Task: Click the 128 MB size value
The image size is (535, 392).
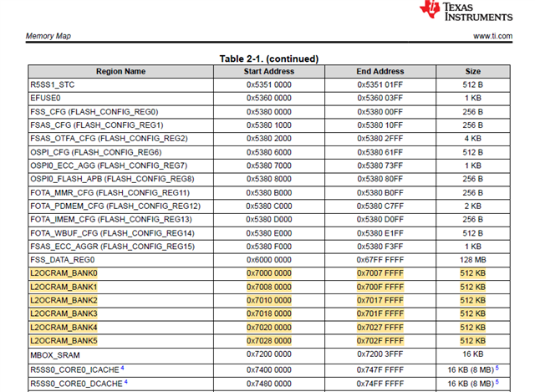Action: click(x=473, y=260)
